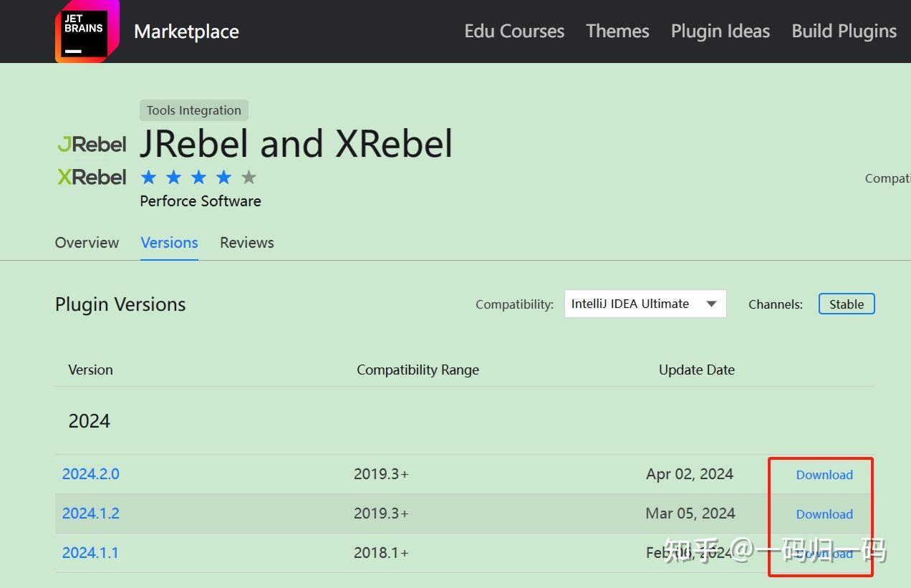Open the 2024.1.1 version link
Image resolution: width=911 pixels, height=588 pixels.
point(90,553)
